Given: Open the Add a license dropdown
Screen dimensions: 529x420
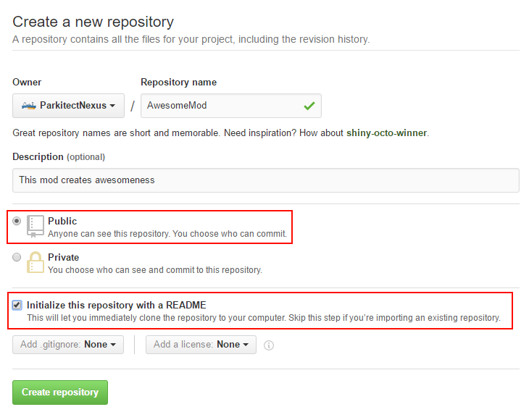Looking at the screenshot, I should 201,344.
